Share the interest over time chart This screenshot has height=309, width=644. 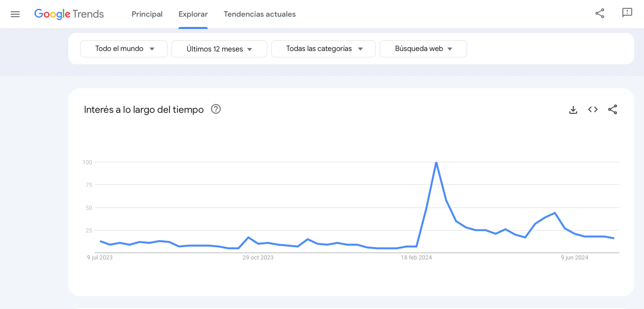pos(613,110)
